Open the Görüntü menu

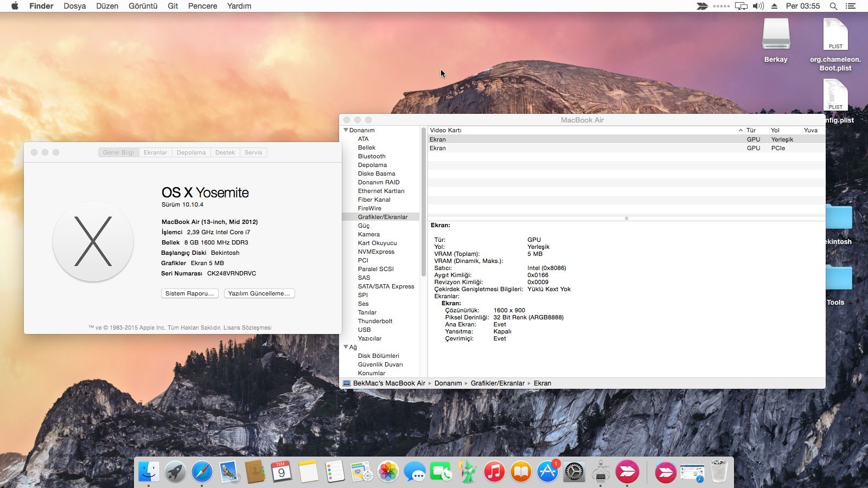[x=143, y=6]
